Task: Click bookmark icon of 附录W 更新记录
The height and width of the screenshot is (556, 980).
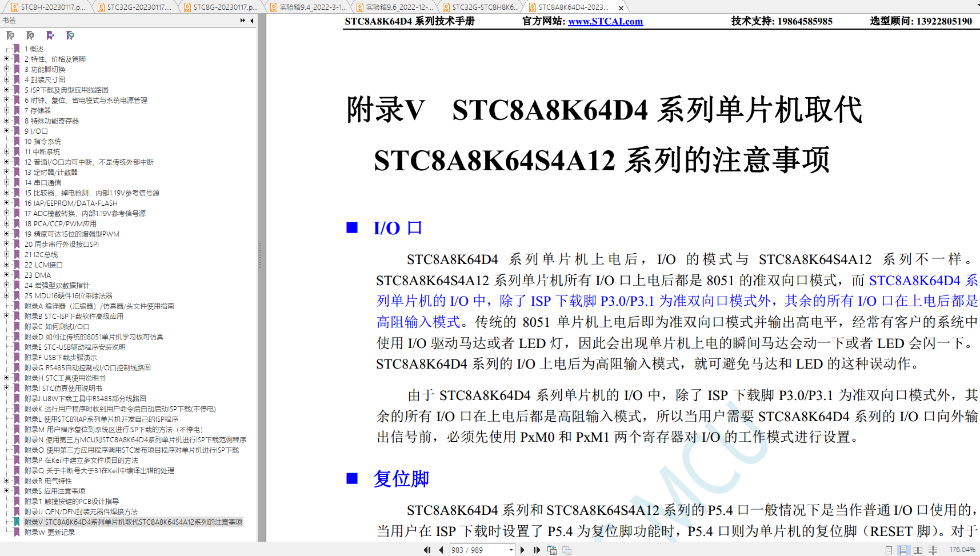Action: tap(17, 532)
